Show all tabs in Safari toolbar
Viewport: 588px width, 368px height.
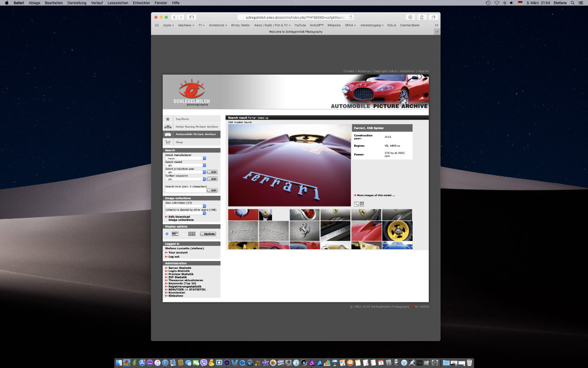pyautogui.click(x=433, y=17)
